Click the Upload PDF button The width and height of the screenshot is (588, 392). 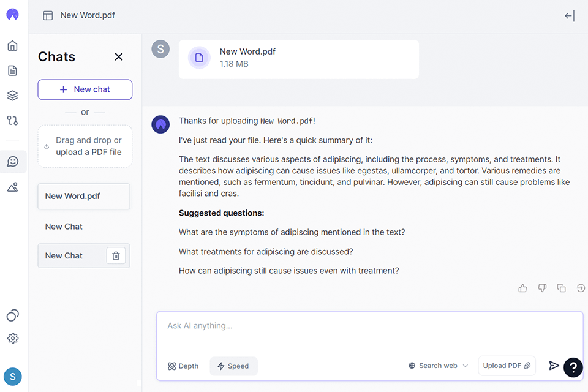point(507,366)
